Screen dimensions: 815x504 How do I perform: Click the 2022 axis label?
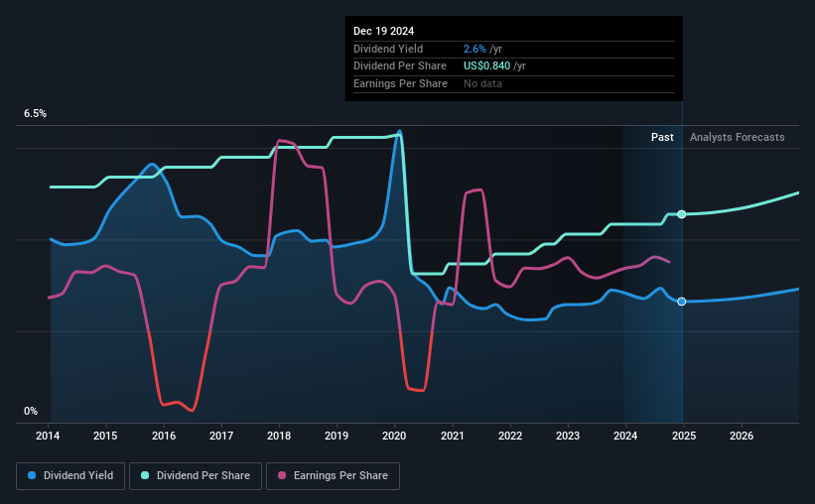tap(510, 436)
